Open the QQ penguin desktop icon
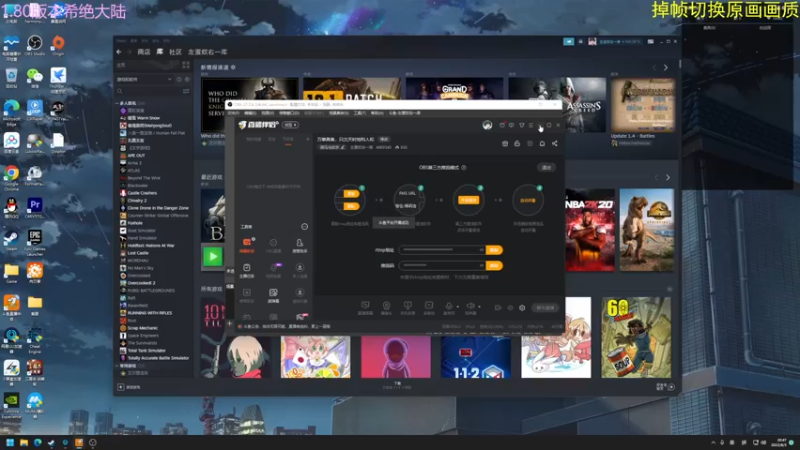The width and height of the screenshot is (800, 450). coord(11,207)
